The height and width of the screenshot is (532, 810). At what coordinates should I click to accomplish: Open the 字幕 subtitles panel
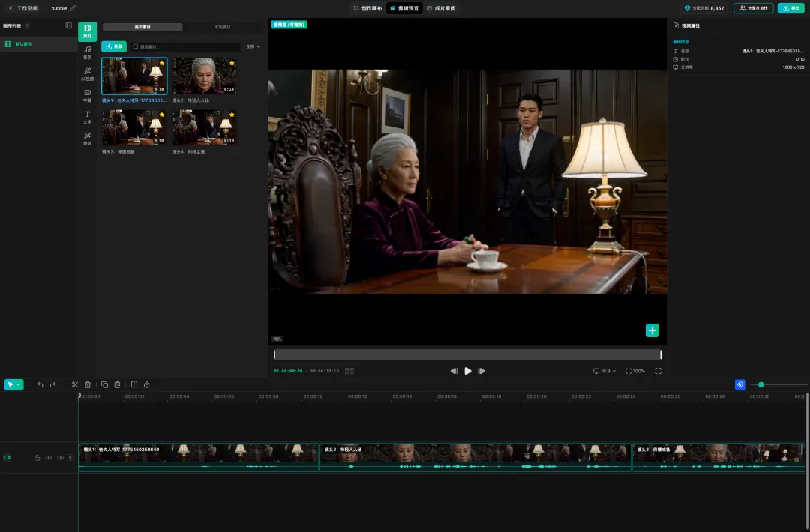click(x=87, y=96)
